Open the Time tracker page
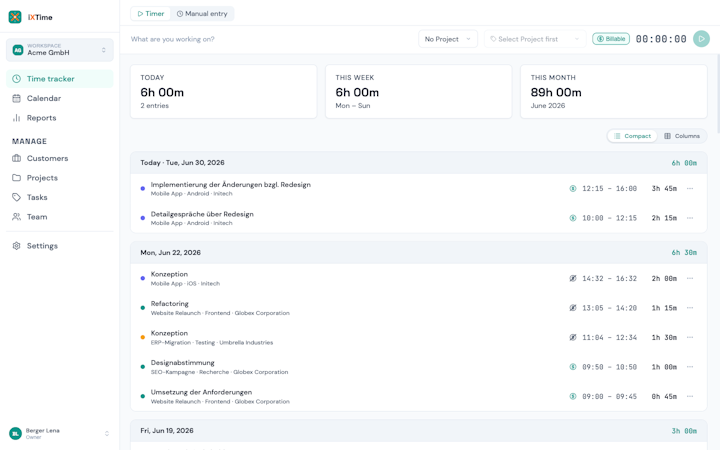This screenshot has height=450, width=720. (x=60, y=79)
